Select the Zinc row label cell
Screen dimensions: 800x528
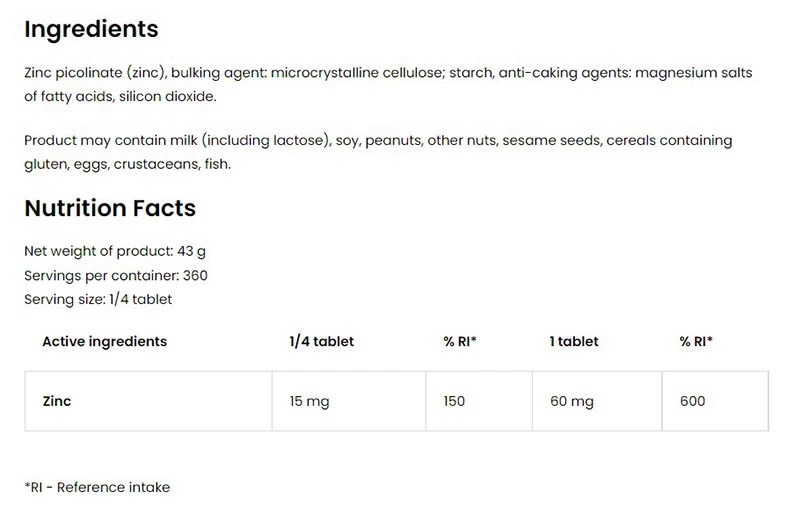[x=57, y=401]
